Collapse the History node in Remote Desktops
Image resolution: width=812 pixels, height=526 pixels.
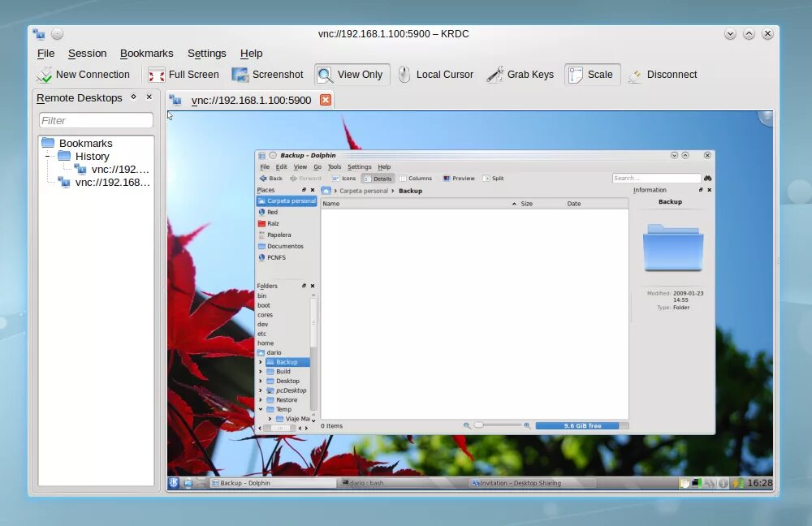(x=47, y=157)
